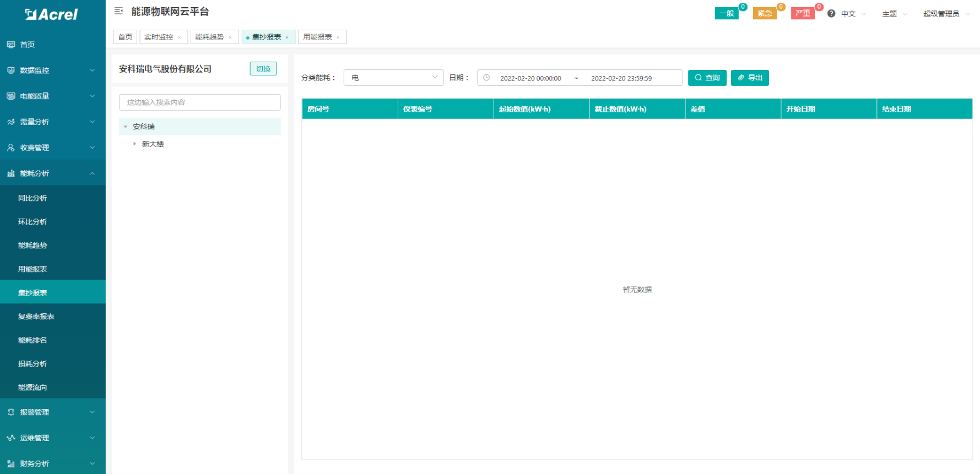The width and height of the screenshot is (980, 474).
Task: Open the 超级管理员 user menu
Action: point(945,14)
